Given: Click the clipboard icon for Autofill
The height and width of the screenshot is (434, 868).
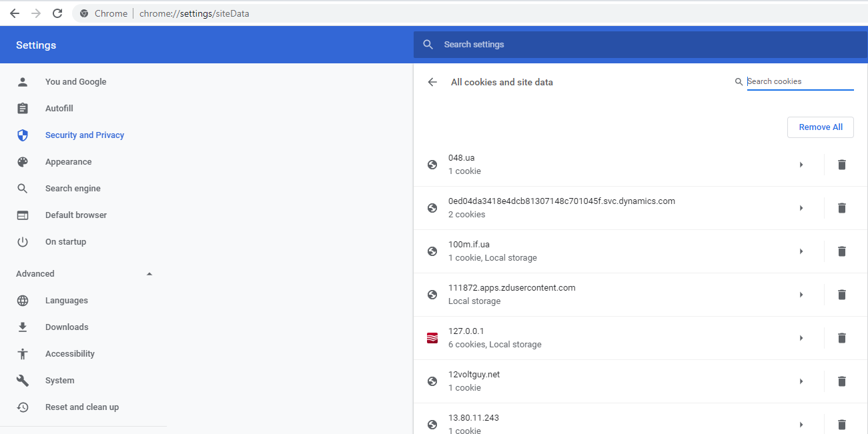Looking at the screenshot, I should pyautogui.click(x=23, y=109).
